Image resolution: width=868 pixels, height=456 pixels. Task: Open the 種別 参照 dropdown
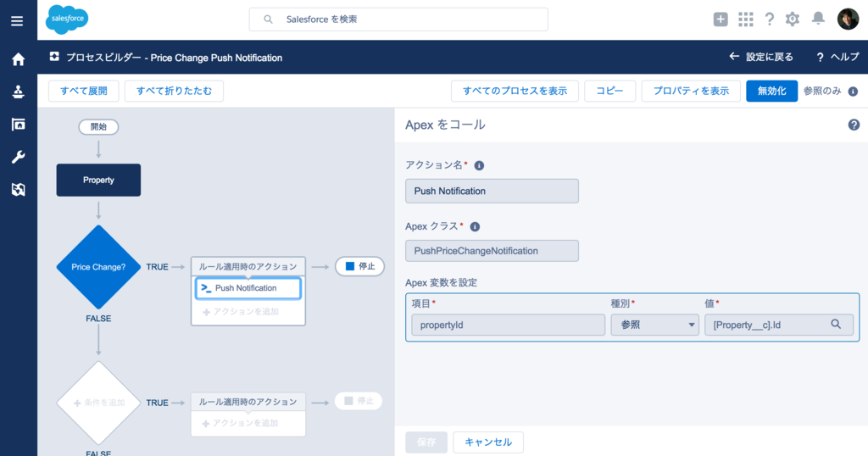pos(655,325)
